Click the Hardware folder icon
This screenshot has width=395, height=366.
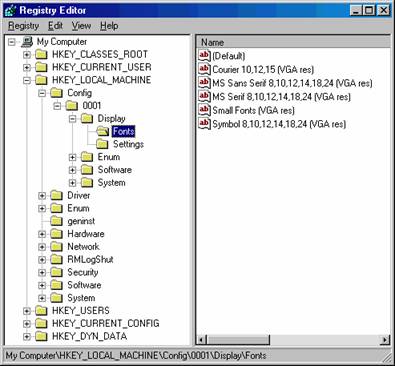tap(57, 234)
